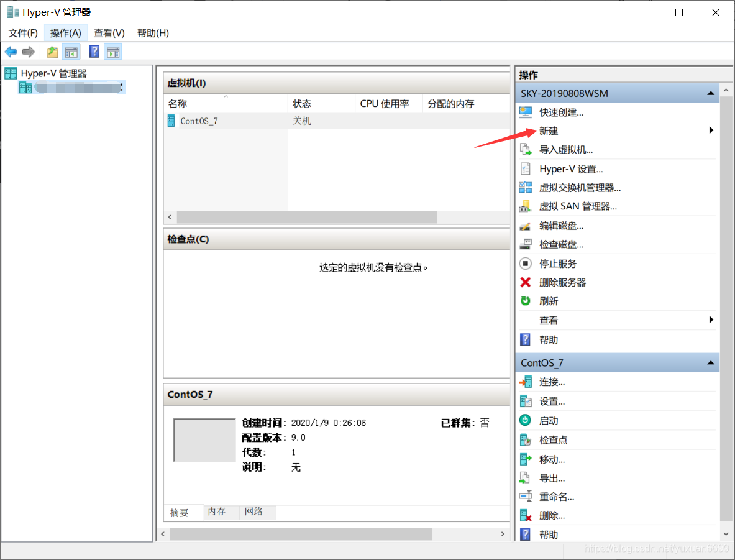Open the Hyper-V 设置 icon

point(526,169)
